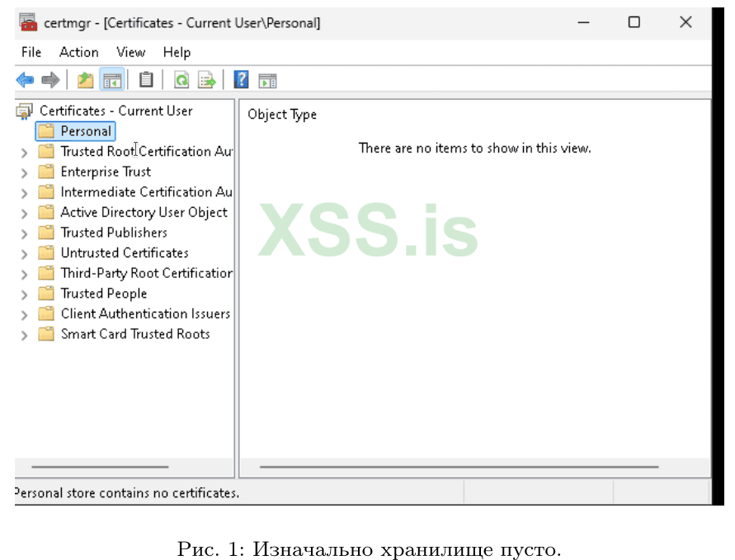Minimize the certmgr window
Screen dimensions: 735x560
[583, 22]
